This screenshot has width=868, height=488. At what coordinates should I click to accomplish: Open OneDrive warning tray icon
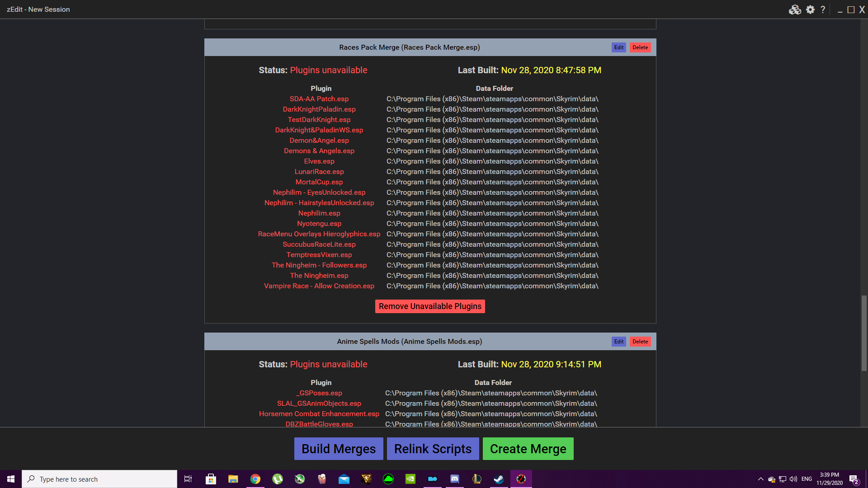[x=772, y=479]
